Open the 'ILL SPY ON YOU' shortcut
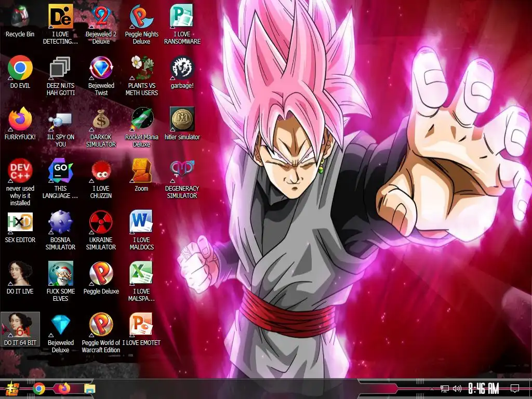The width and height of the screenshot is (532, 399). click(x=60, y=128)
